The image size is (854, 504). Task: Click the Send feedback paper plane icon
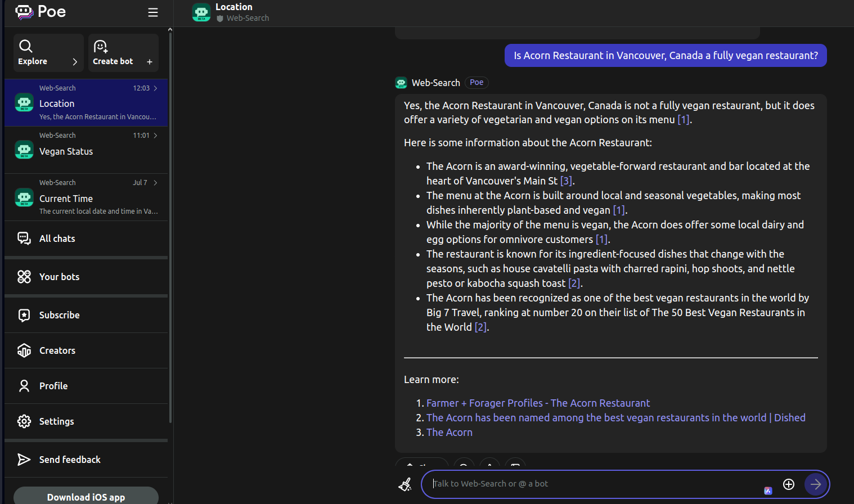click(x=24, y=460)
